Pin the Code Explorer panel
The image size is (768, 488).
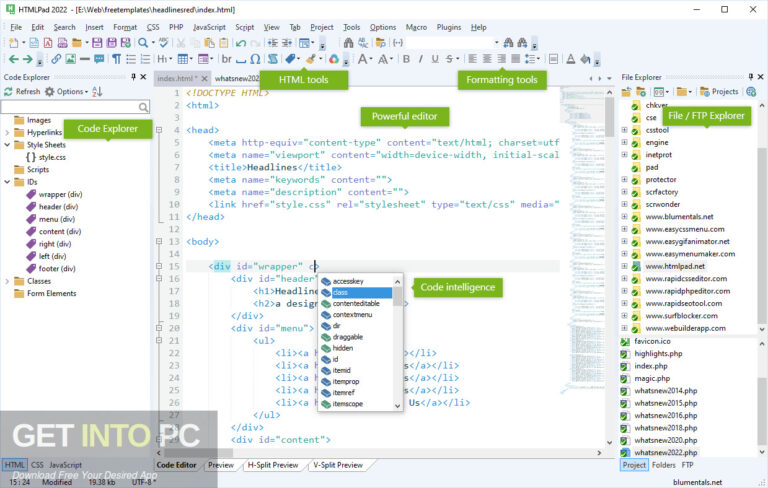133,77
